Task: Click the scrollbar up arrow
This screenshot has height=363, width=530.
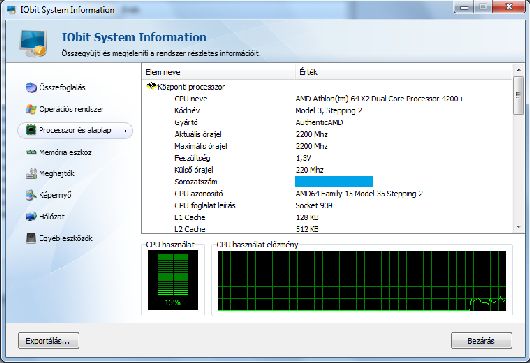Action: [x=519, y=70]
